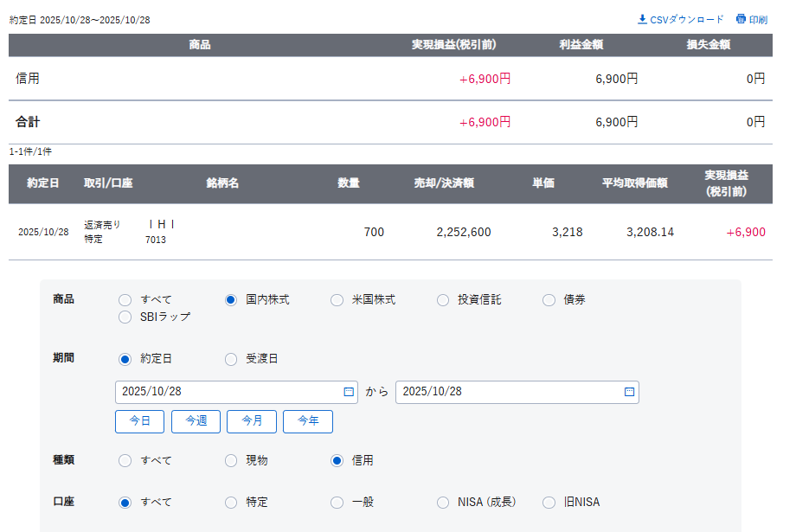Select 米国株式 product radio button
This screenshot has width=796, height=532.
click(x=337, y=300)
